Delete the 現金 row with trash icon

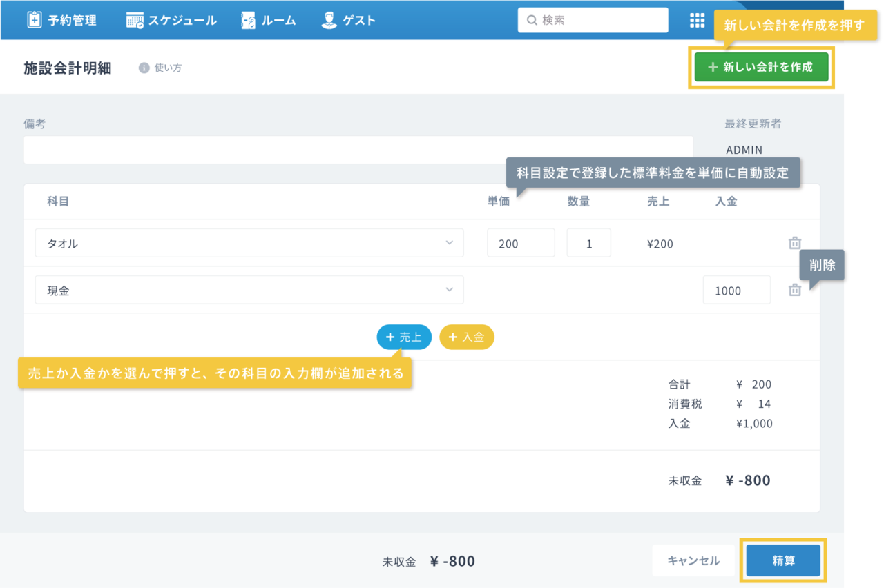click(795, 291)
